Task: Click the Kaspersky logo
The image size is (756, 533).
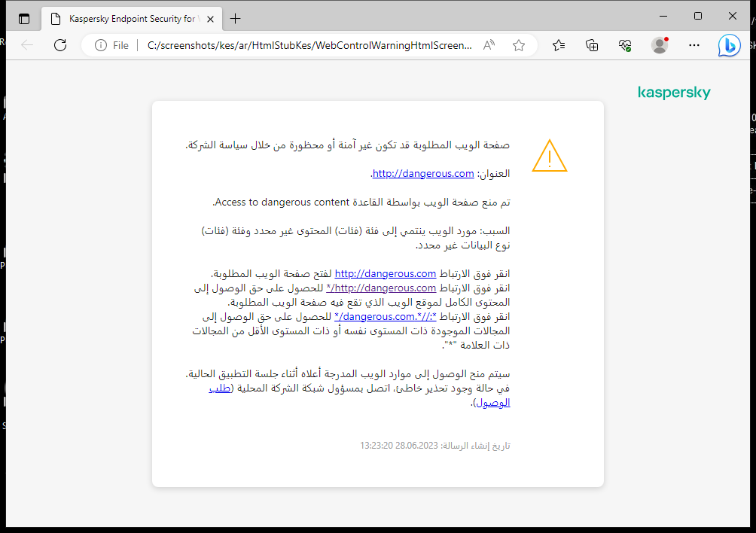Action: [674, 93]
